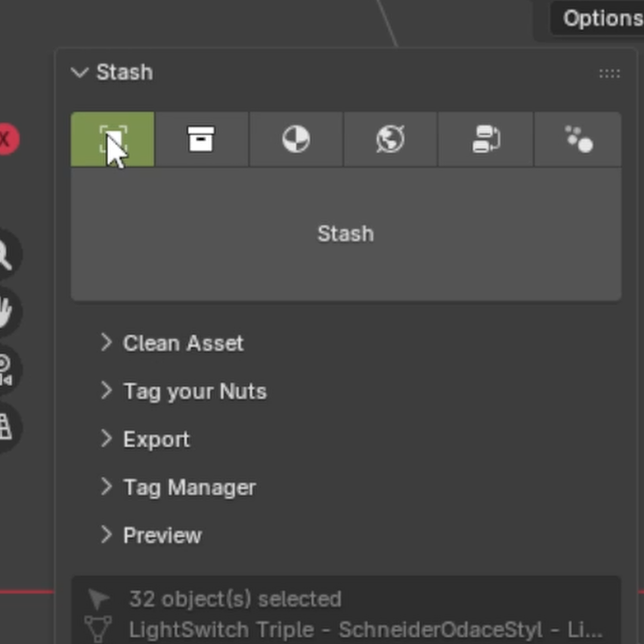Choose the world globe stash mode icon
The height and width of the screenshot is (644, 644).
click(x=390, y=139)
